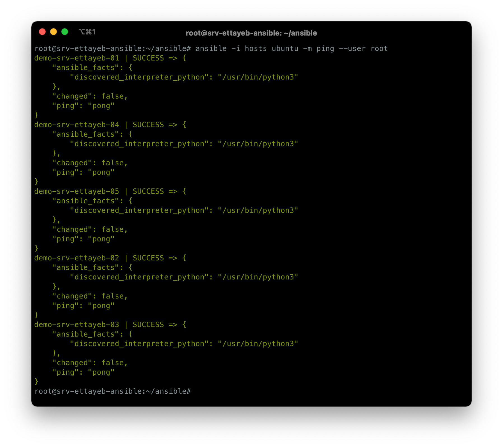Screen dimensions: 503x448
Task: Click the window title root@srv-ettayeb-ansible: ~/ansible
Action: pyautogui.click(x=251, y=33)
